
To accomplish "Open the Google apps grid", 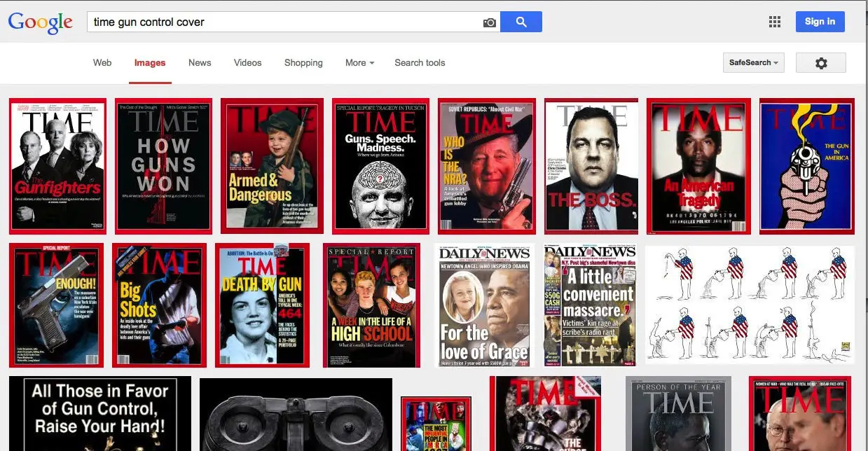I will (775, 22).
